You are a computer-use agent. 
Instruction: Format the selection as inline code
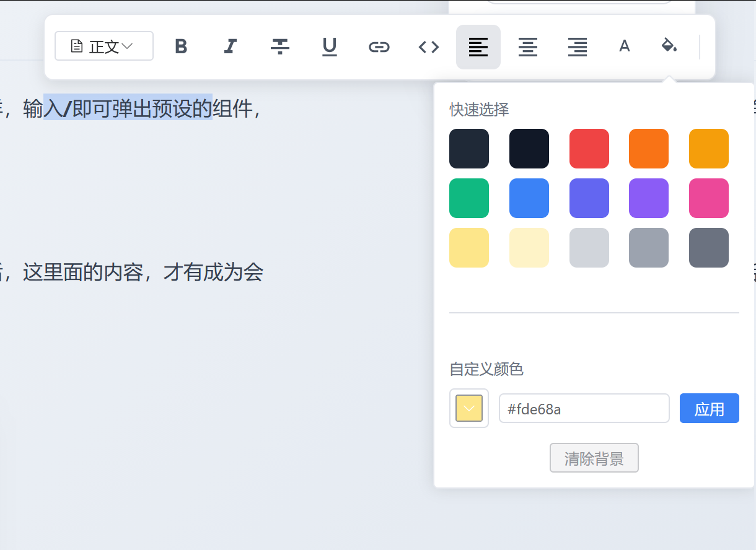[x=428, y=46]
